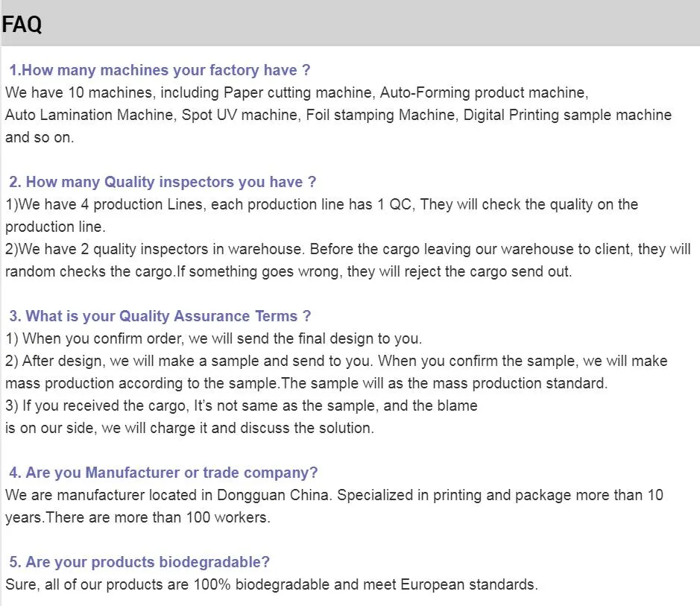Click the line 'When you confirm order' step
700x606 pixels.
(x=213, y=338)
